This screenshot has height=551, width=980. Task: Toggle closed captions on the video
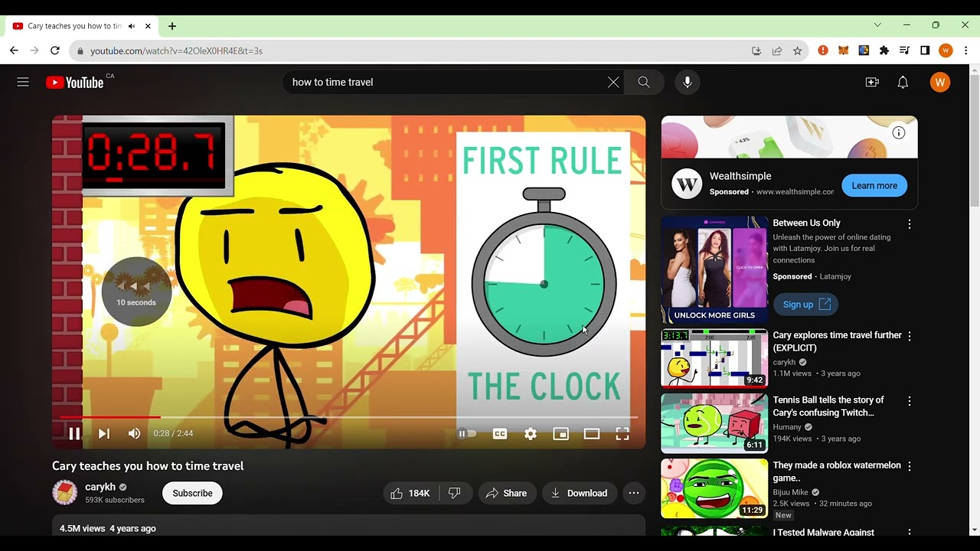pyautogui.click(x=500, y=434)
